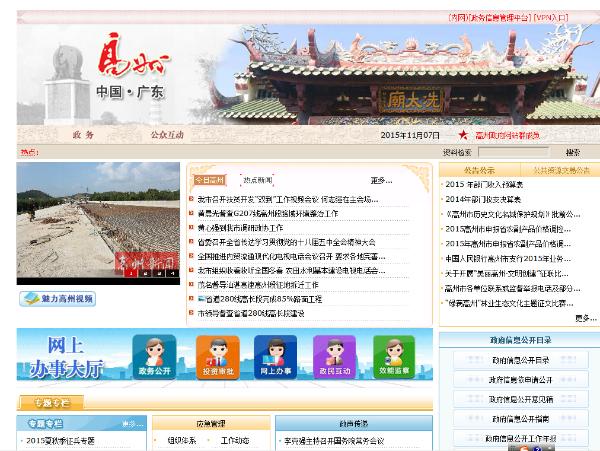Screen dimensions: 600x451
Task: Switch to the 今日高州 news tab
Action: pos(209,180)
